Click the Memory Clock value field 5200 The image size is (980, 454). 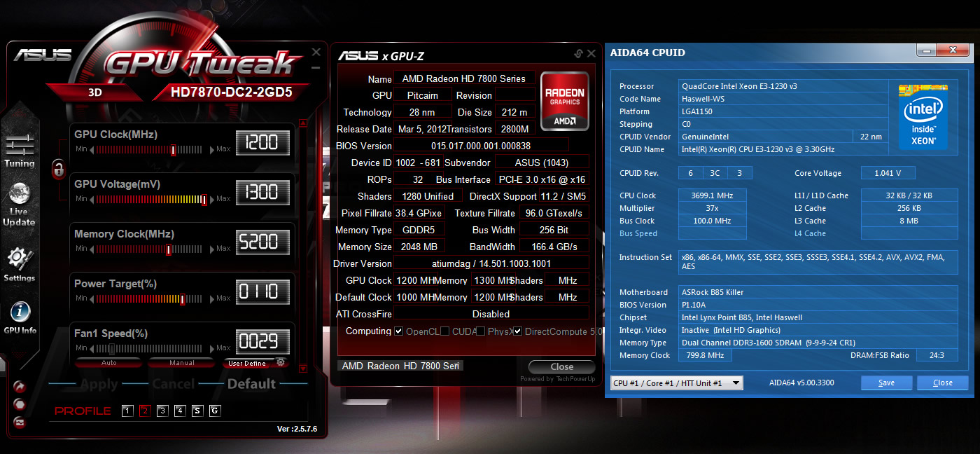(262, 242)
